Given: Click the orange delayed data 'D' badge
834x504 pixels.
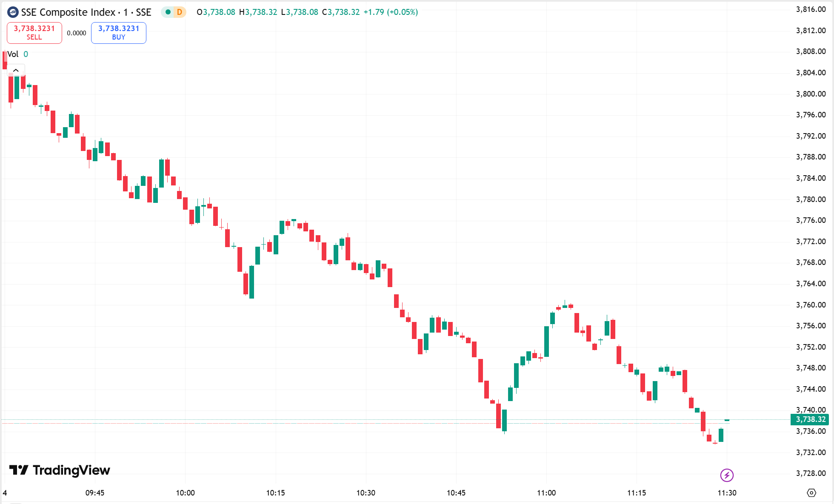Looking at the screenshot, I should pos(180,12).
